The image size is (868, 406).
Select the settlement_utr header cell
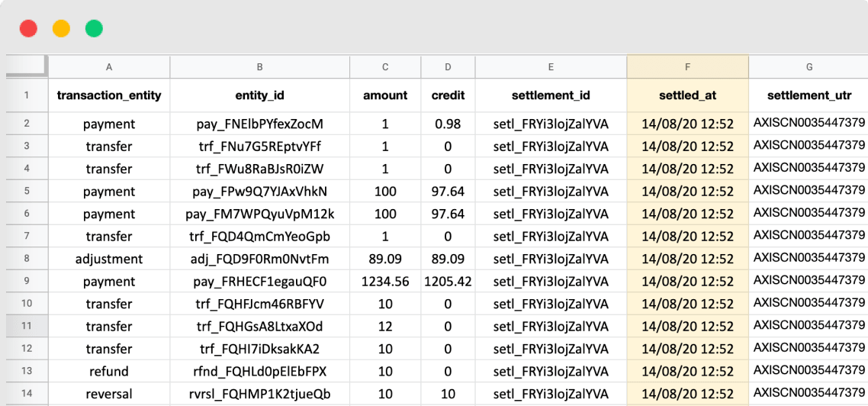[809, 95]
